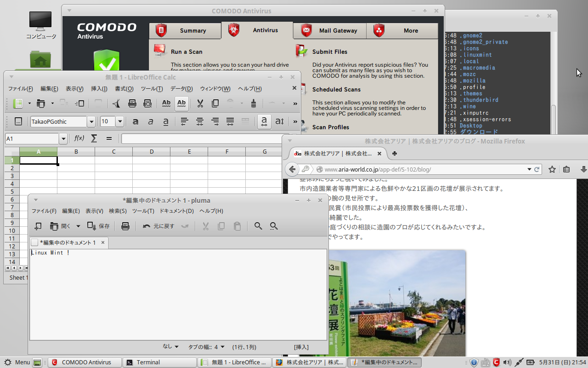Expand Calc font name dropdown

tap(91, 121)
